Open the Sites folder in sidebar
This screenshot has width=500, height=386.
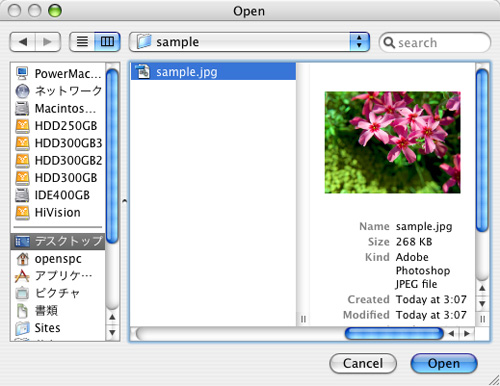tap(58, 328)
